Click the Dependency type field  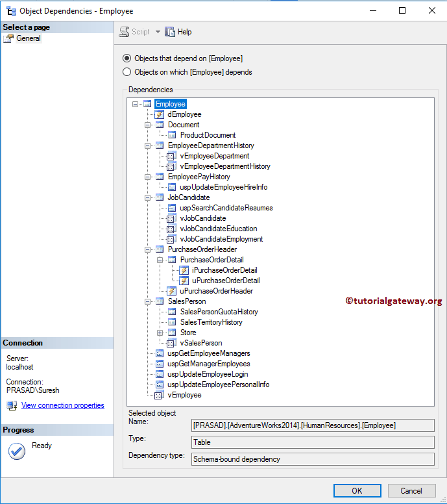pyautogui.click(x=313, y=459)
